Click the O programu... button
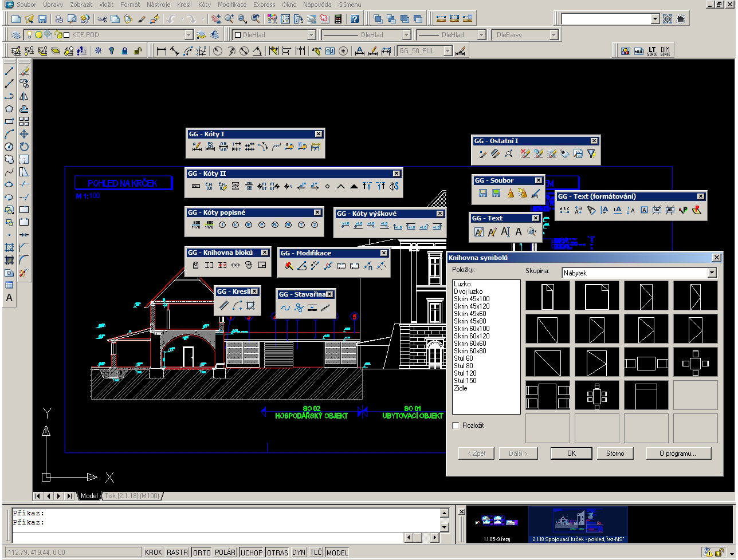Screen dimensions: 738x560 (x=678, y=453)
